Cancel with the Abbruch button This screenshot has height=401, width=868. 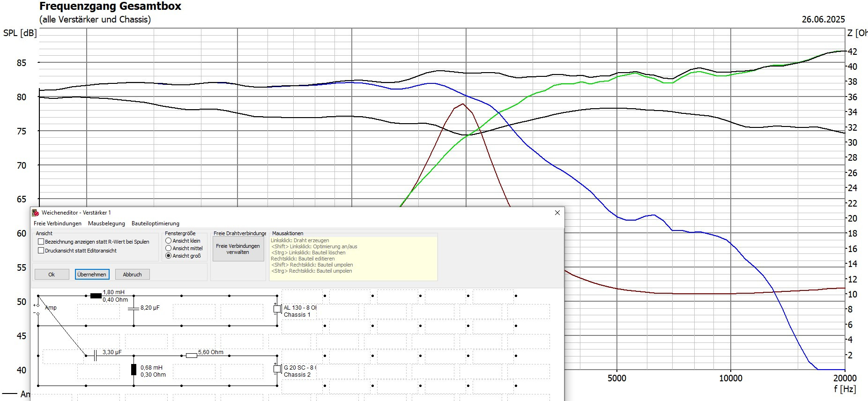(x=132, y=275)
